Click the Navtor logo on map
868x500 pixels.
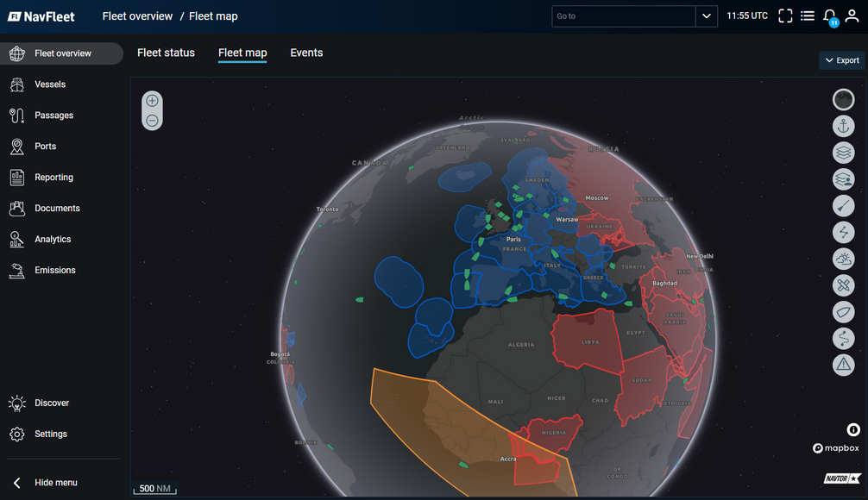coord(842,478)
